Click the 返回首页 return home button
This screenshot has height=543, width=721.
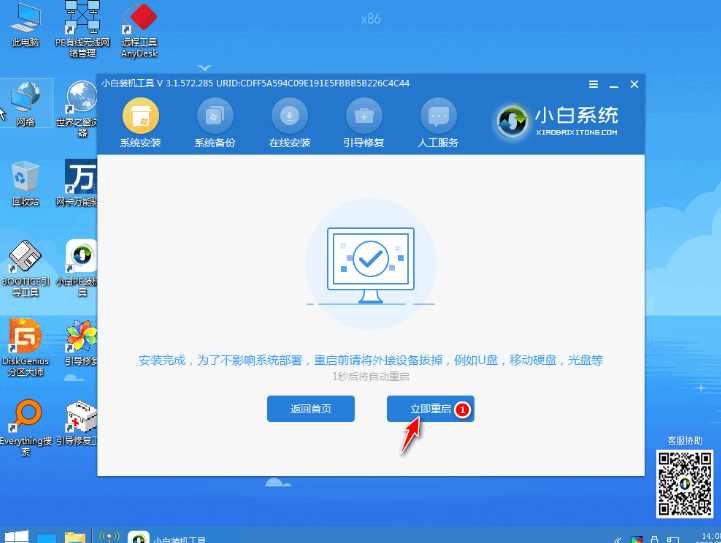tap(311, 408)
